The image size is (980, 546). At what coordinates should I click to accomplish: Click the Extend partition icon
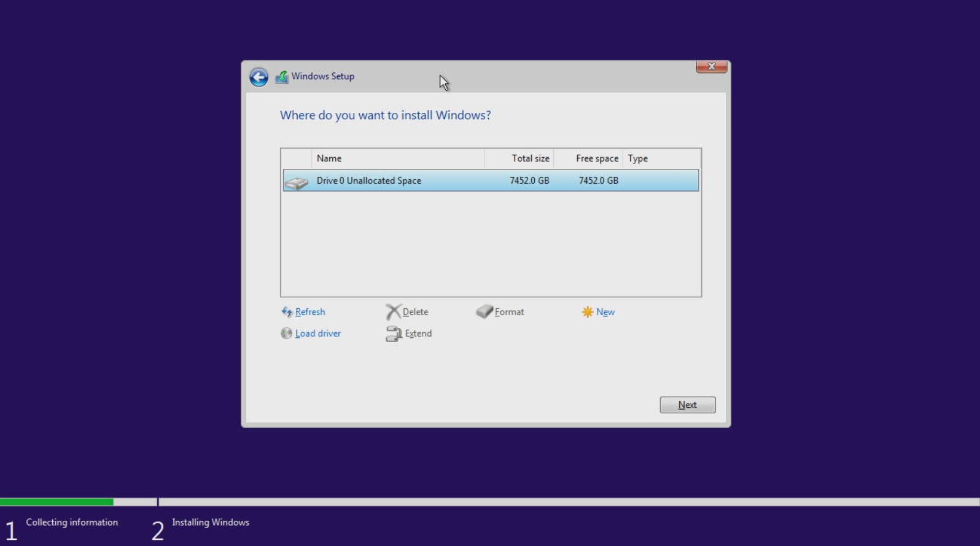click(x=394, y=333)
